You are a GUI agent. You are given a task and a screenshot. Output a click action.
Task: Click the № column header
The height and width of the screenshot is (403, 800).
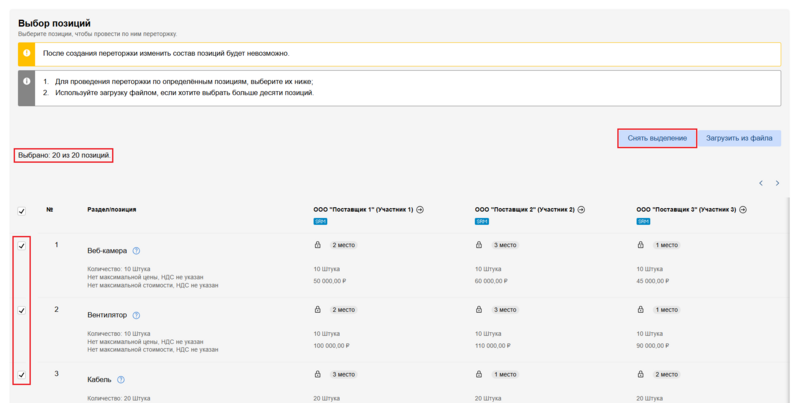pyautogui.click(x=49, y=210)
